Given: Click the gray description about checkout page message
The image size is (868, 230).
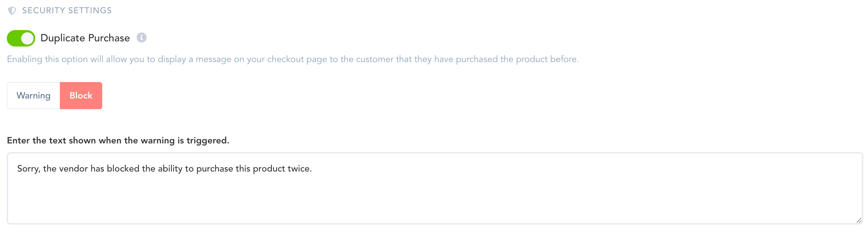Looking at the screenshot, I should coord(292,59).
